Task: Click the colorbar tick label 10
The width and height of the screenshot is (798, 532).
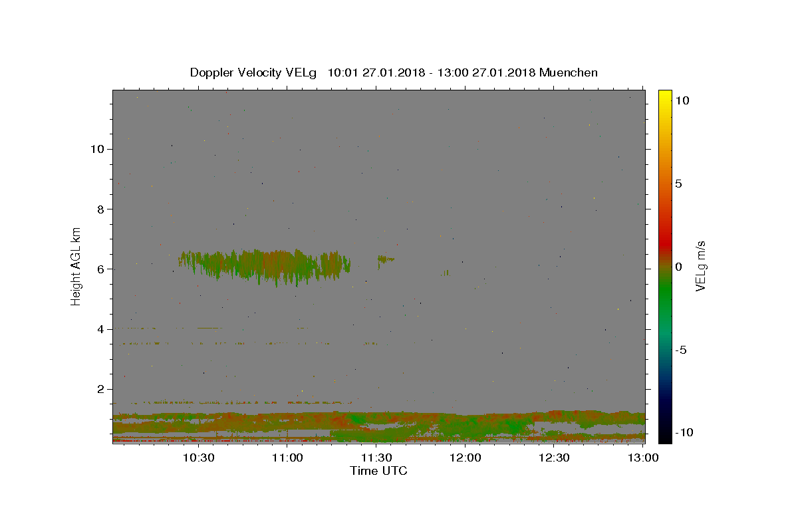Action: [682, 100]
